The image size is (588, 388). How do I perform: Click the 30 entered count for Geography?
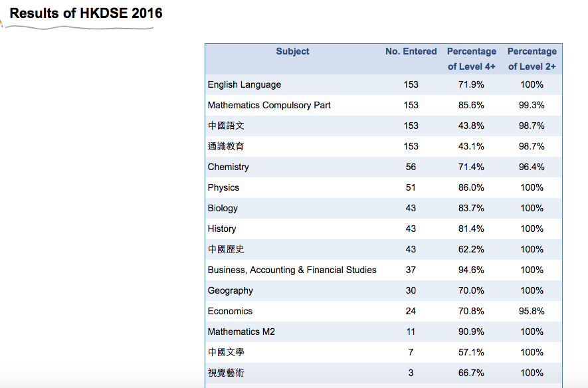coord(411,291)
